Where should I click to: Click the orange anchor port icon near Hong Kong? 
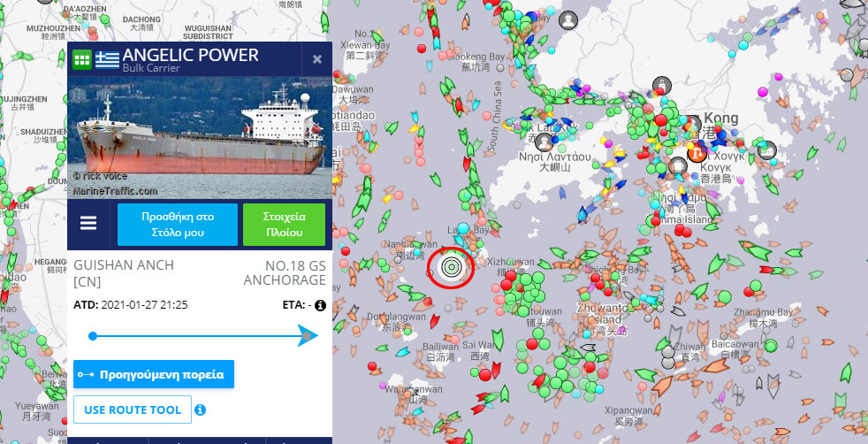pos(696,152)
